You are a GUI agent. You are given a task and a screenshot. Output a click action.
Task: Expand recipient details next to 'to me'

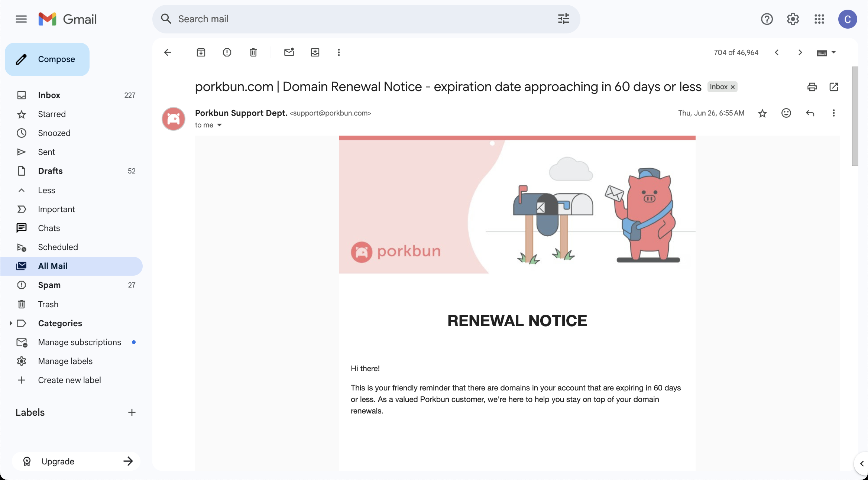(219, 125)
